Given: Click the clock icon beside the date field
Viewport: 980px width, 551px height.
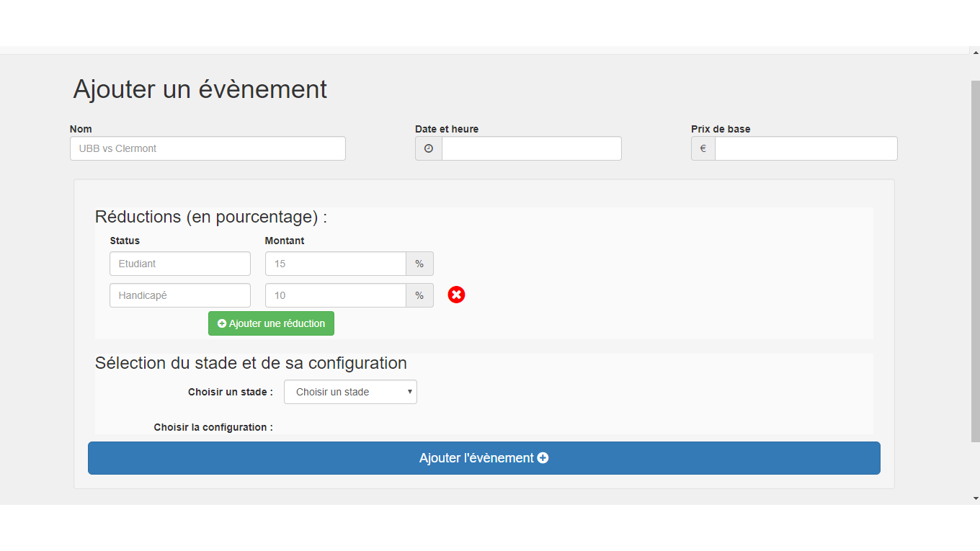Looking at the screenshot, I should pyautogui.click(x=429, y=148).
